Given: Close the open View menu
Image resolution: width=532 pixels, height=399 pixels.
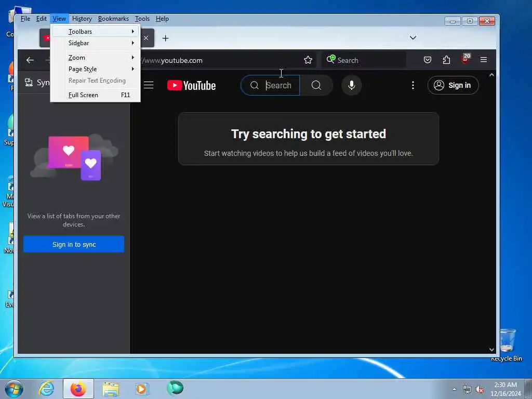Looking at the screenshot, I should click(x=59, y=19).
